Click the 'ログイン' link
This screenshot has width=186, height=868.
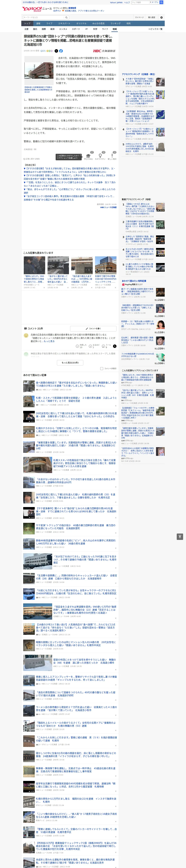[57, 11]
